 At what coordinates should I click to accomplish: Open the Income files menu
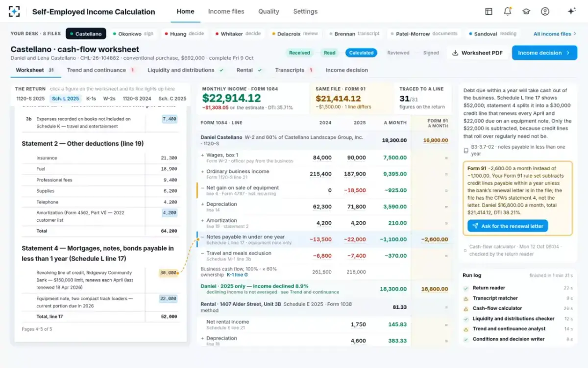point(226,11)
